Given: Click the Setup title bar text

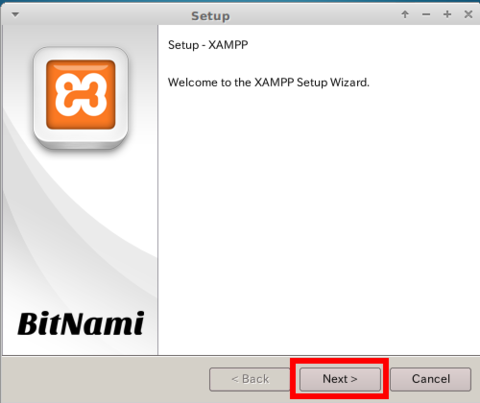Looking at the screenshot, I should coord(210,16).
